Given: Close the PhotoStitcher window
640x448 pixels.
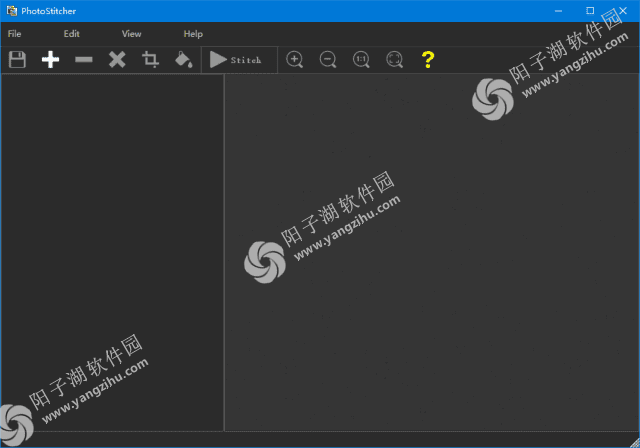Looking at the screenshot, I should [x=623, y=11].
